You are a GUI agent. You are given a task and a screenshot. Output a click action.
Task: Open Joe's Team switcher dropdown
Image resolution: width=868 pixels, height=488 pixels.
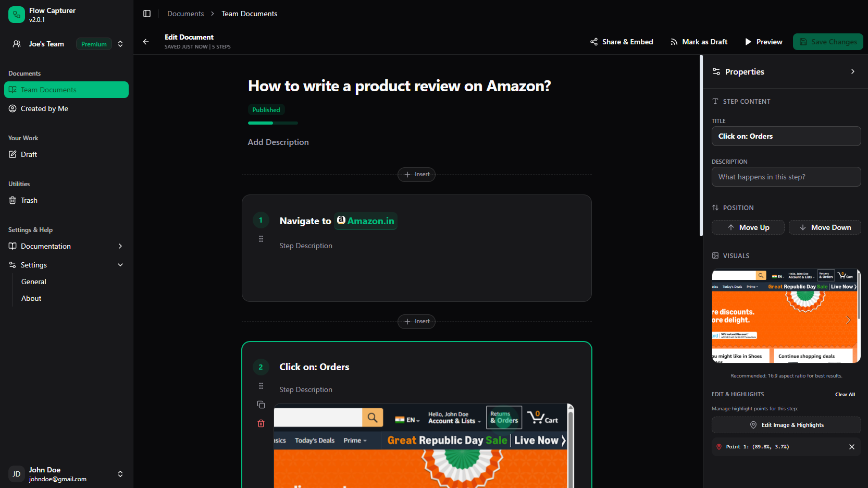click(x=120, y=44)
